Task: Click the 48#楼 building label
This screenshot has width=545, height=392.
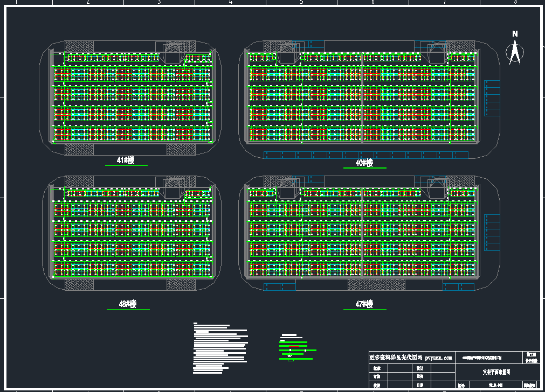Action: tap(127, 304)
